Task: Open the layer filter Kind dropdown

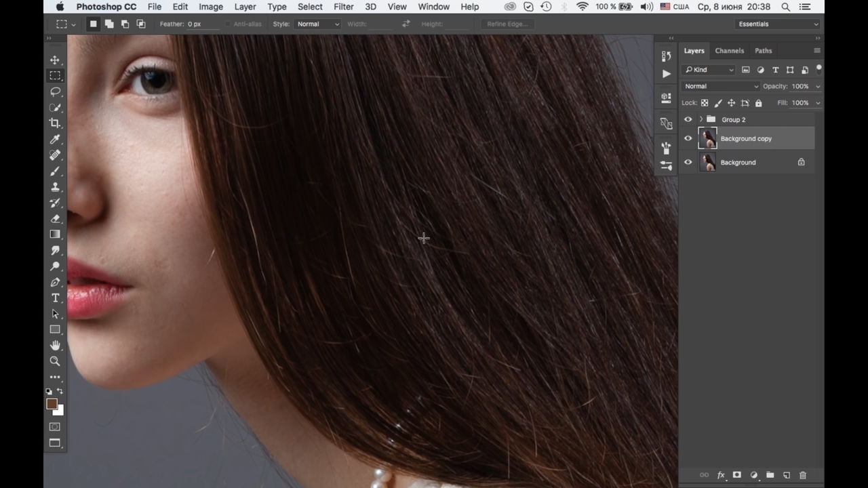Action: click(x=709, y=70)
